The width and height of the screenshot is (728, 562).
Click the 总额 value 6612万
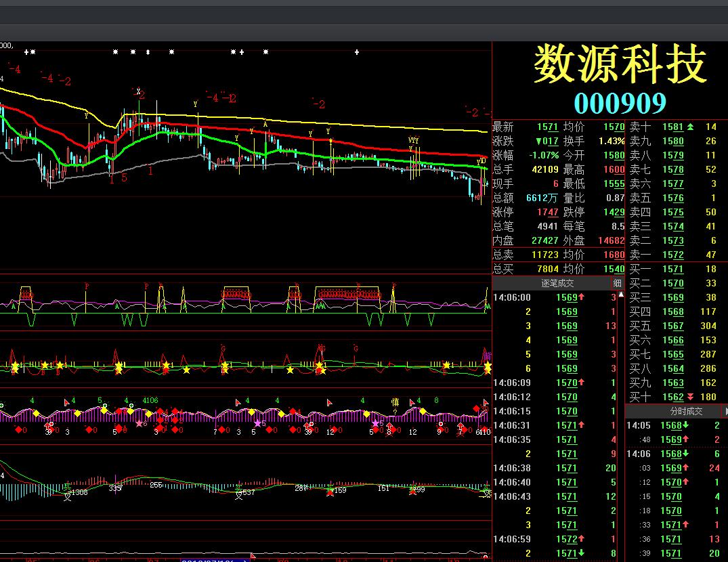[x=542, y=198]
